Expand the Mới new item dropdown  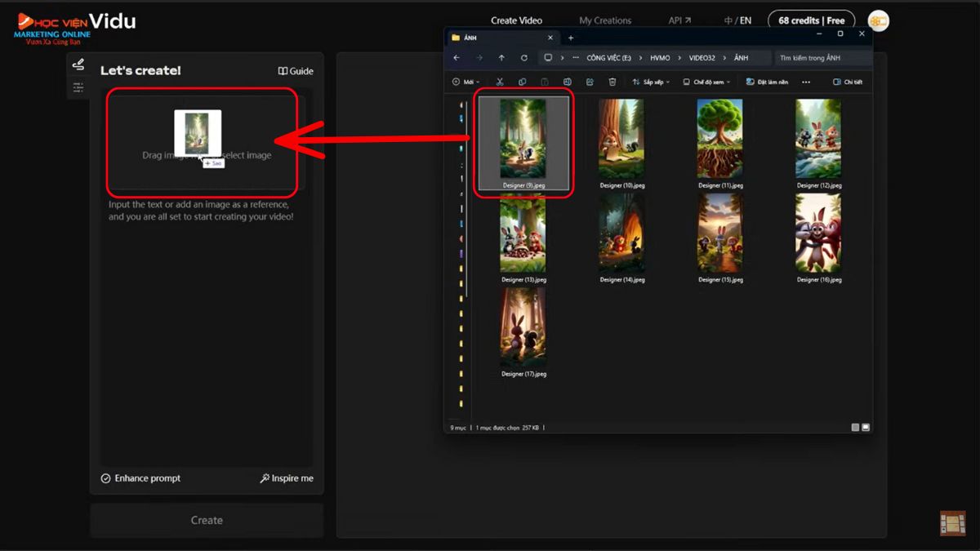(x=465, y=82)
